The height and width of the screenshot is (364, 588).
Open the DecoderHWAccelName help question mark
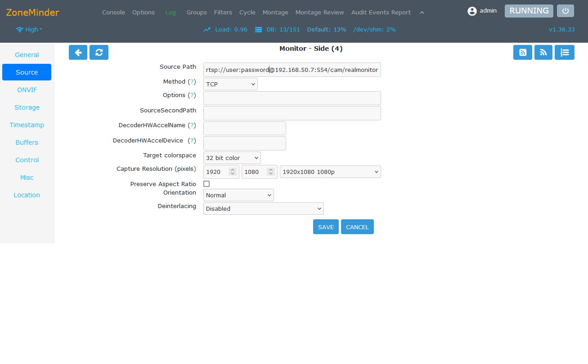(x=192, y=125)
